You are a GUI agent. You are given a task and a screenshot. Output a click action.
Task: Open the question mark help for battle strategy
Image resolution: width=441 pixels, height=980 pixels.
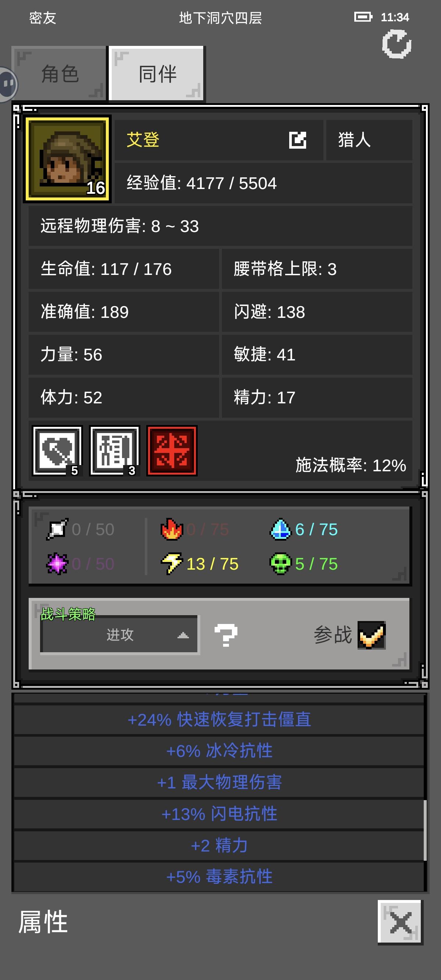[x=226, y=635]
